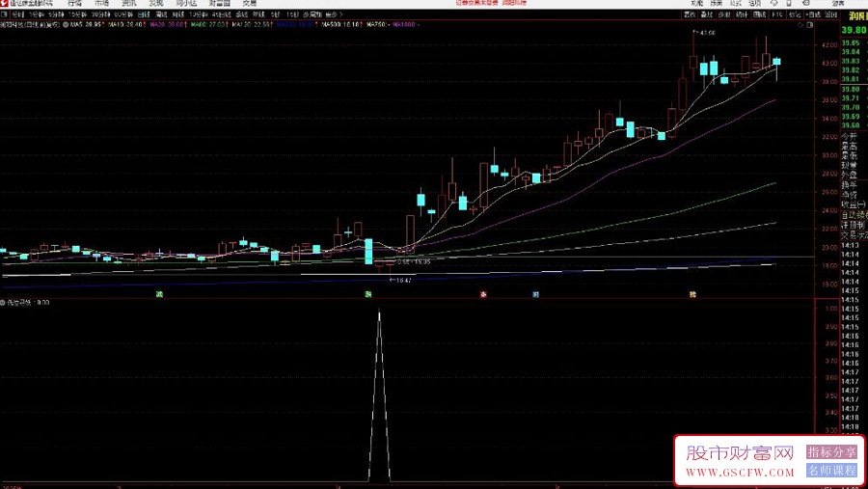Screen dimensions: 868x489
Task: Switch to the 120分钟 period tab
Action: tap(199, 14)
